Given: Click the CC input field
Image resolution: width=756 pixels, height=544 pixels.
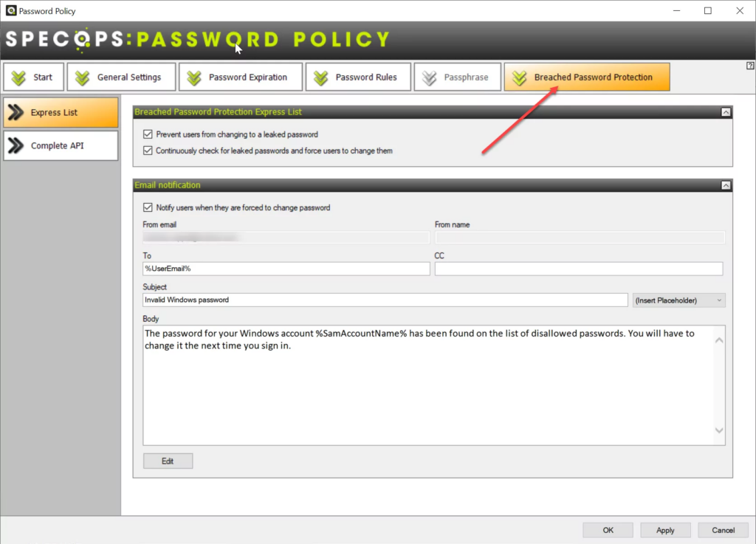Looking at the screenshot, I should pos(579,269).
